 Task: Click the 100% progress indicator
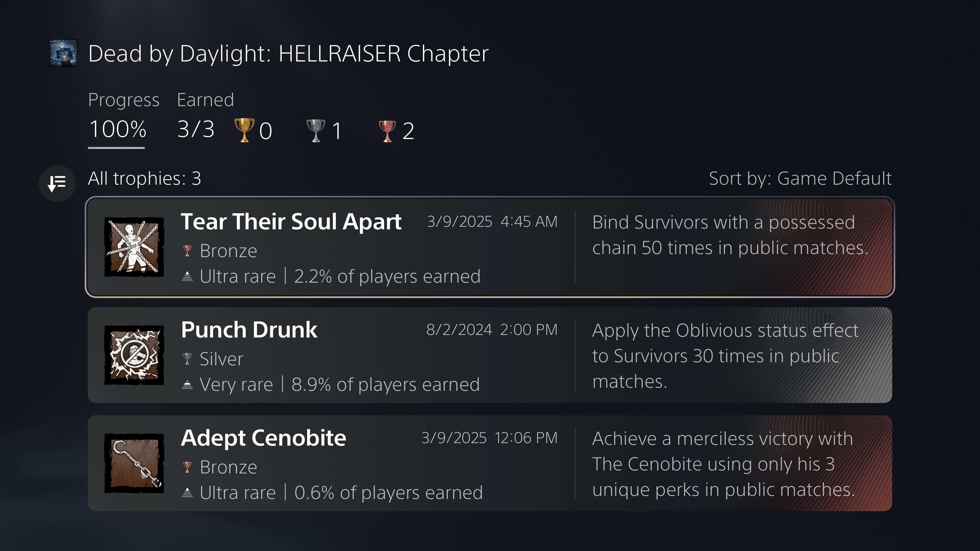pos(118,129)
